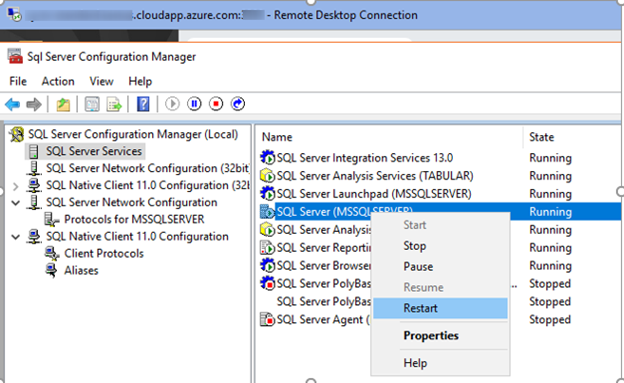This screenshot has width=624, height=383.
Task: Click the SQL Server Integration Services 13.0 icon
Action: tap(267, 158)
